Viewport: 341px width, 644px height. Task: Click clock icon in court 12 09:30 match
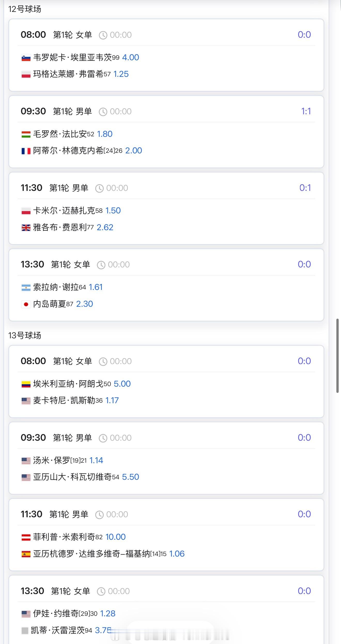(103, 112)
